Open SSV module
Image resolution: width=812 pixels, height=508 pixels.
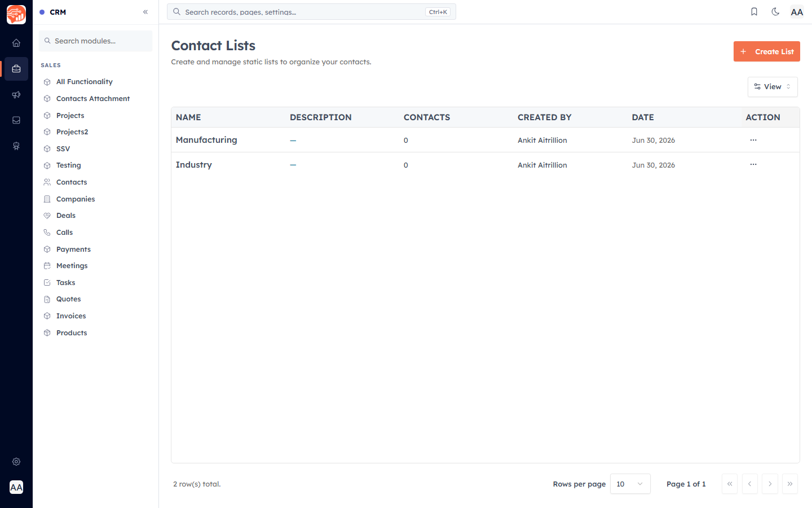(63, 149)
